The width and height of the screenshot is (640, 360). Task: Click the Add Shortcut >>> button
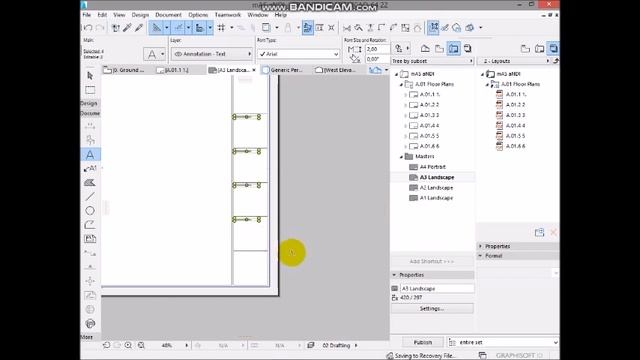click(x=432, y=261)
